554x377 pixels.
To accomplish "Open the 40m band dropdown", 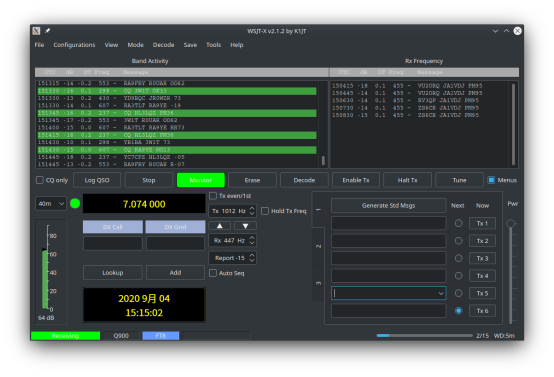I will [x=51, y=204].
